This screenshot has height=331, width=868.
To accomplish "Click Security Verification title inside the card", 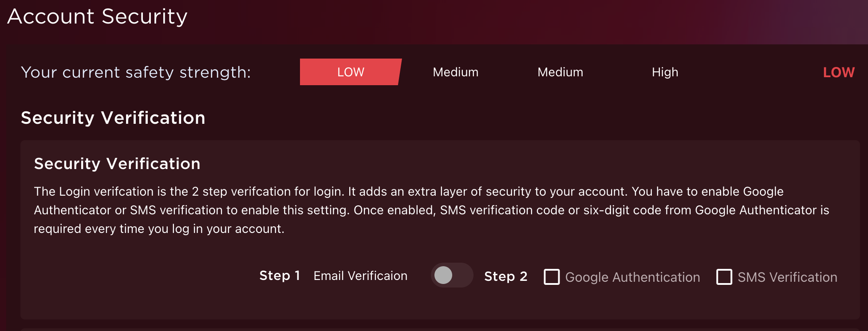I will click(117, 164).
